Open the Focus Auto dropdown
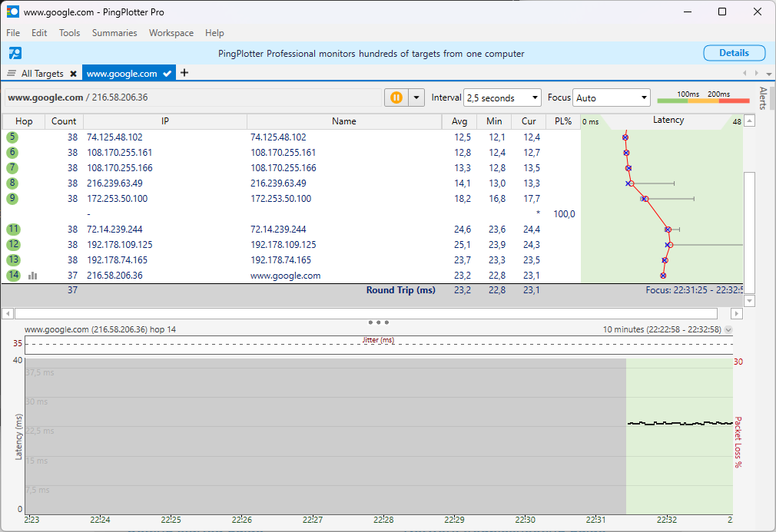The height and width of the screenshot is (532, 776). click(x=612, y=98)
